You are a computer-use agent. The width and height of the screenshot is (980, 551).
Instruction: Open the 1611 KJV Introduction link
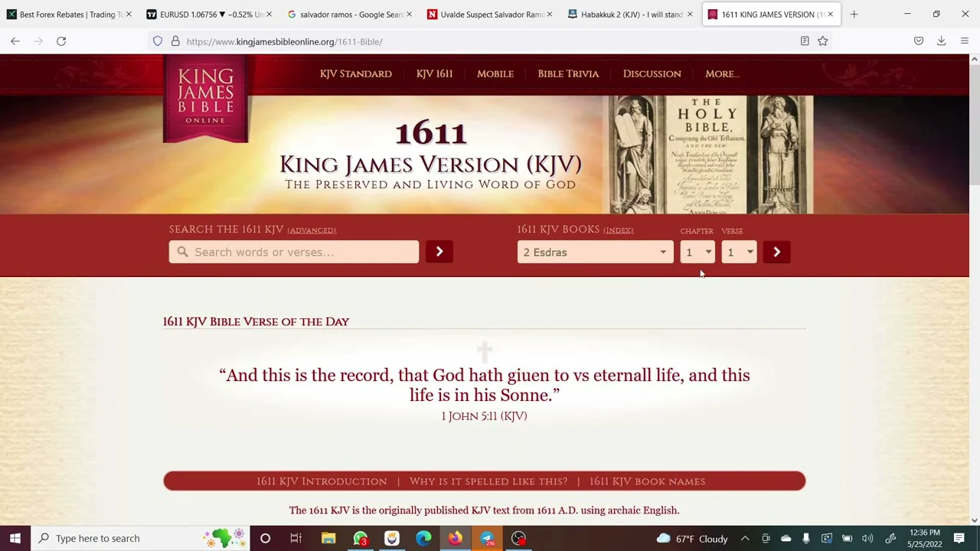322,481
